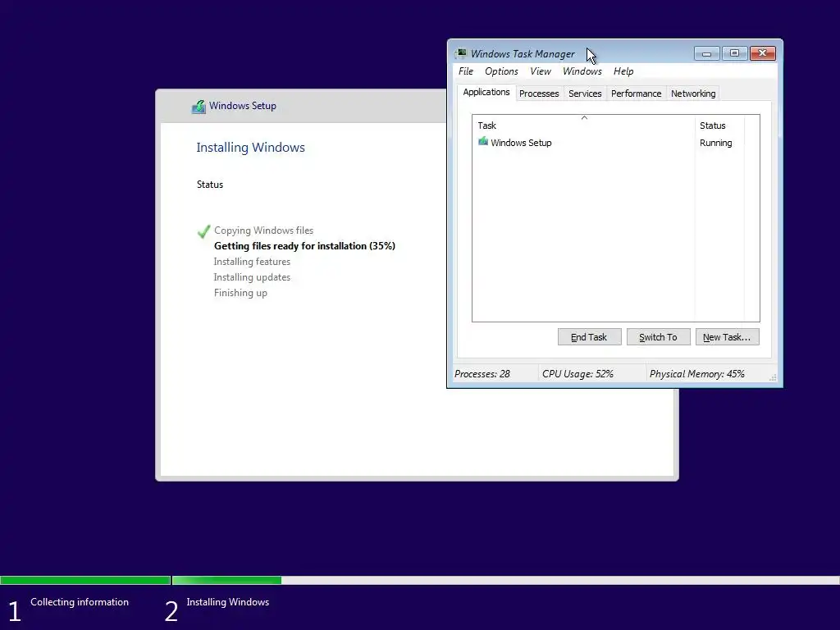Click the Installing Windows progress bar
840x630 pixels.
click(x=505, y=580)
